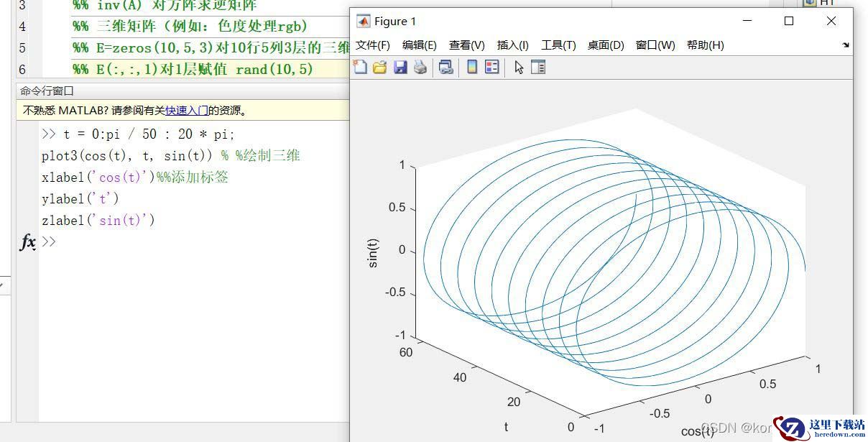This screenshot has width=868, height=442.
Task: Open the 查看(V) menu
Action: (x=466, y=45)
